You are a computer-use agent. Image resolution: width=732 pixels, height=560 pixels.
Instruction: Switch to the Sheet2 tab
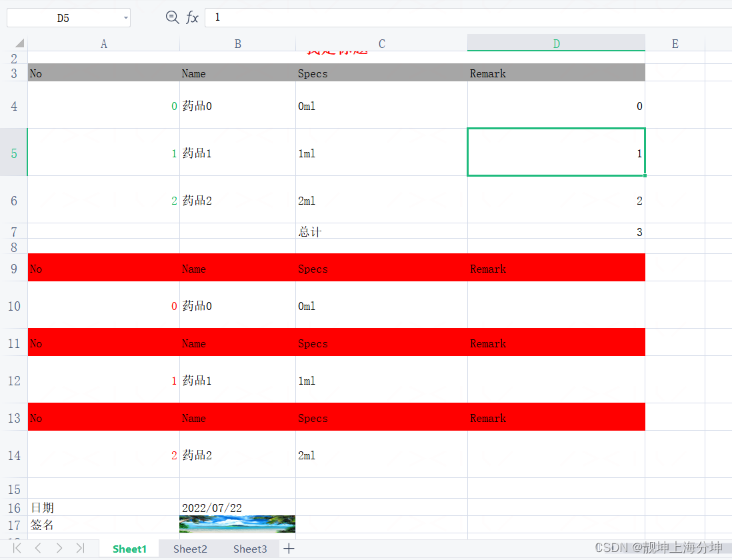tap(189, 549)
